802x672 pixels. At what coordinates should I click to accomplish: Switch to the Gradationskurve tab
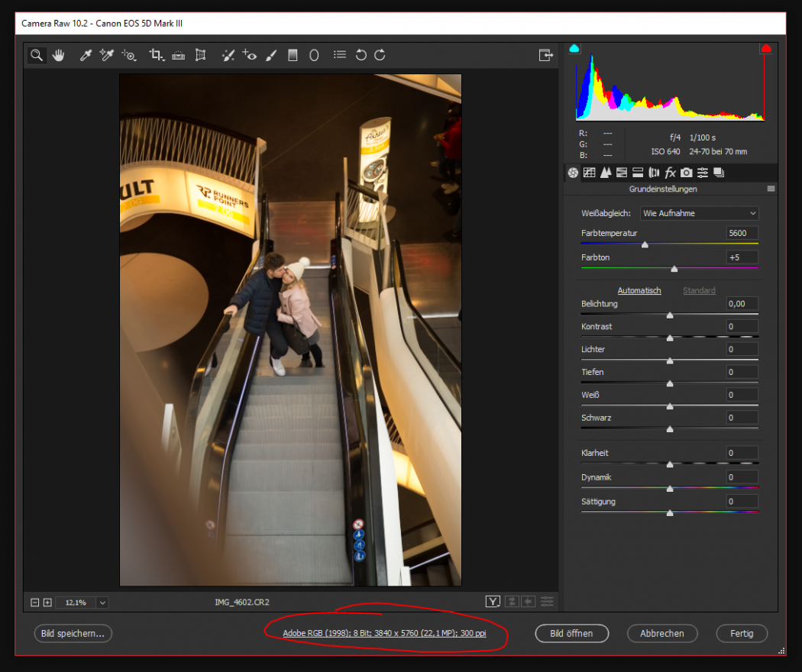(589, 173)
